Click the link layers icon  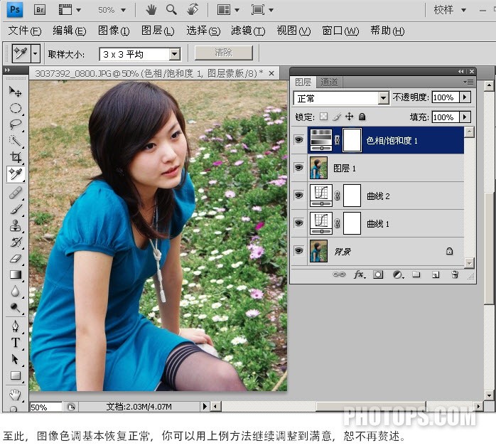[x=339, y=274]
